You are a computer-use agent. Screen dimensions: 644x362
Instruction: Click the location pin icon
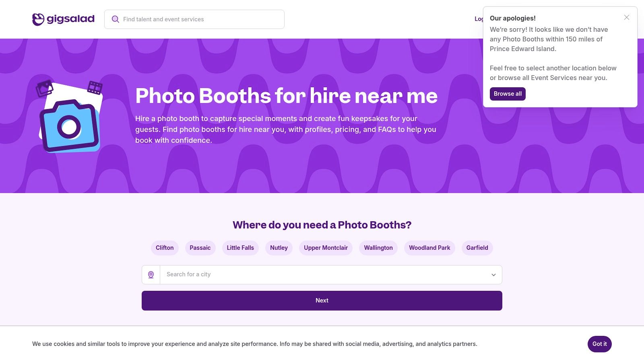[x=151, y=275]
